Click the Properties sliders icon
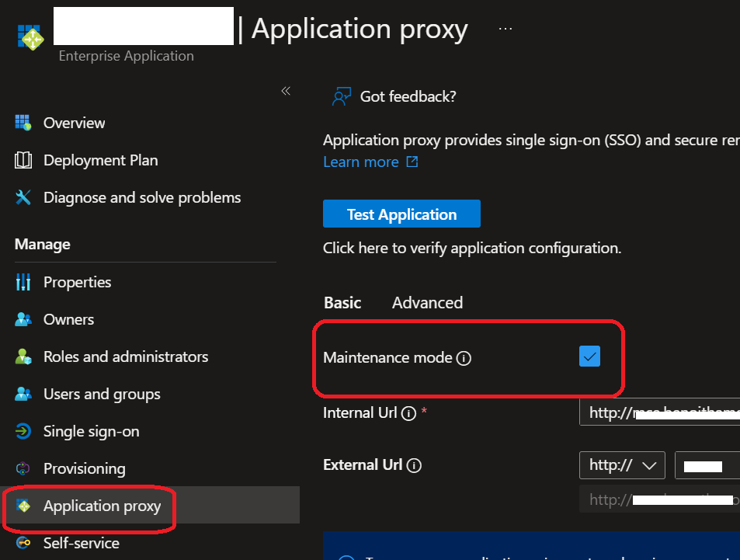Image resolution: width=740 pixels, height=560 pixels. pos(23,282)
